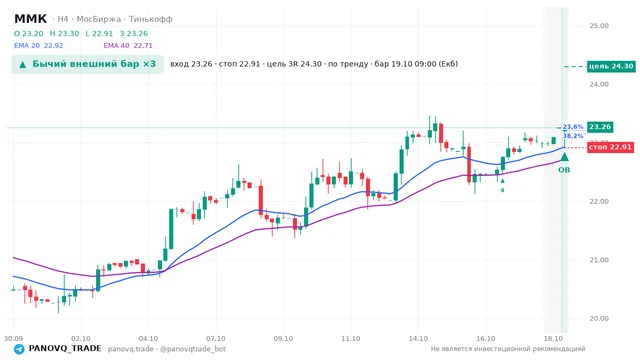Screen dimensions: 640x360
Task: Open the PANOVQ_TRADE channel name
Action: coord(65,349)
